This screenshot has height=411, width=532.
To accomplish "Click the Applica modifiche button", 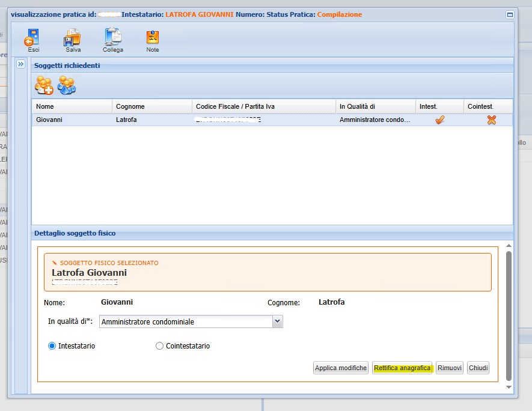I will click(x=341, y=368).
